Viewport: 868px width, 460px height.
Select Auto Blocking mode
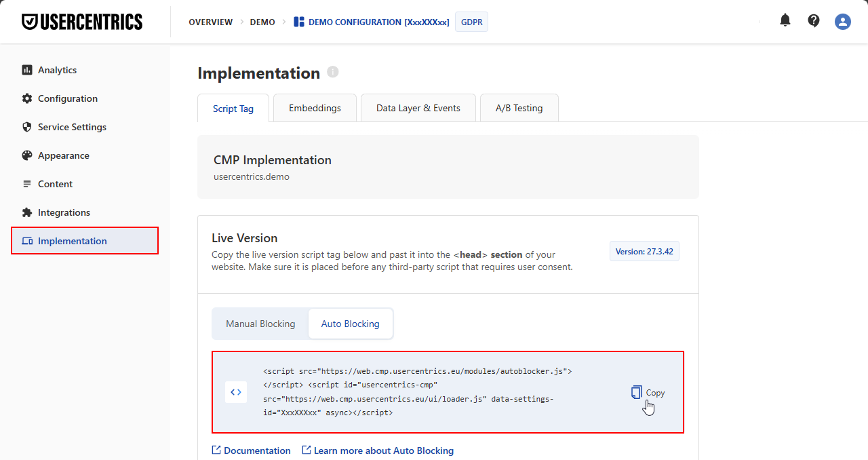(351, 324)
